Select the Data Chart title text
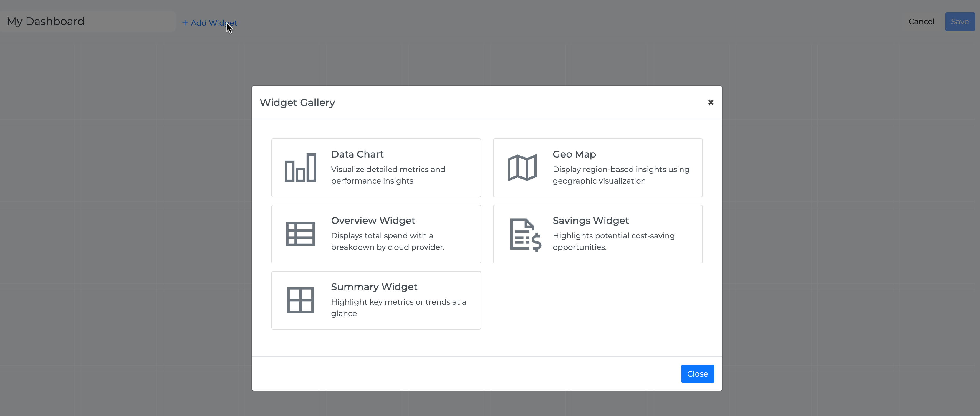 357,154
